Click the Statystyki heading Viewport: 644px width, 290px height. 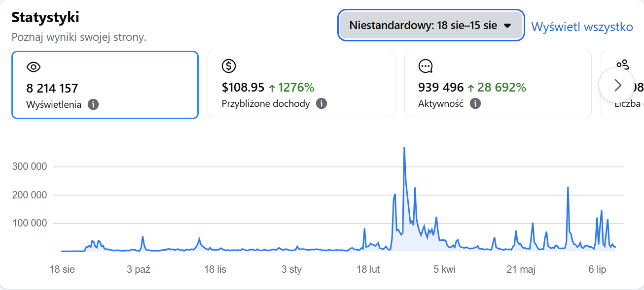point(45,17)
